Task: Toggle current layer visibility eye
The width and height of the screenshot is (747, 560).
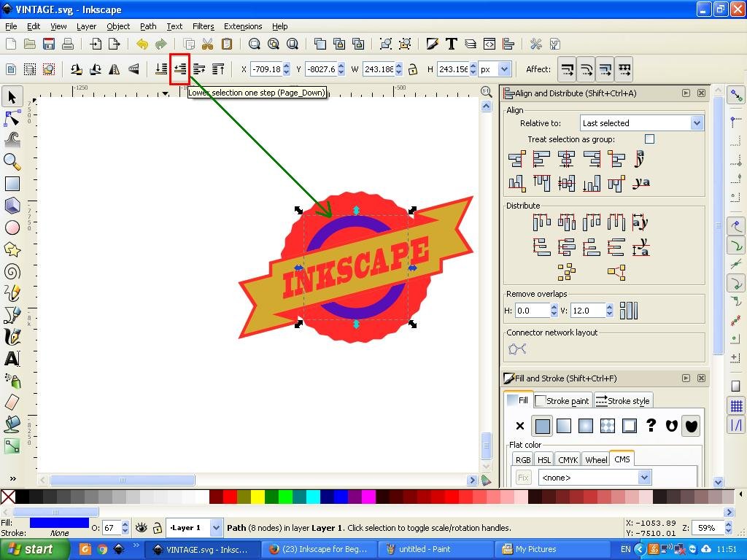Action: click(x=141, y=528)
